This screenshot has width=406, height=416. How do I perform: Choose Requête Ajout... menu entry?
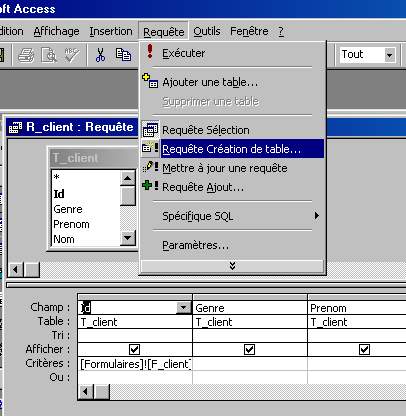232,187
